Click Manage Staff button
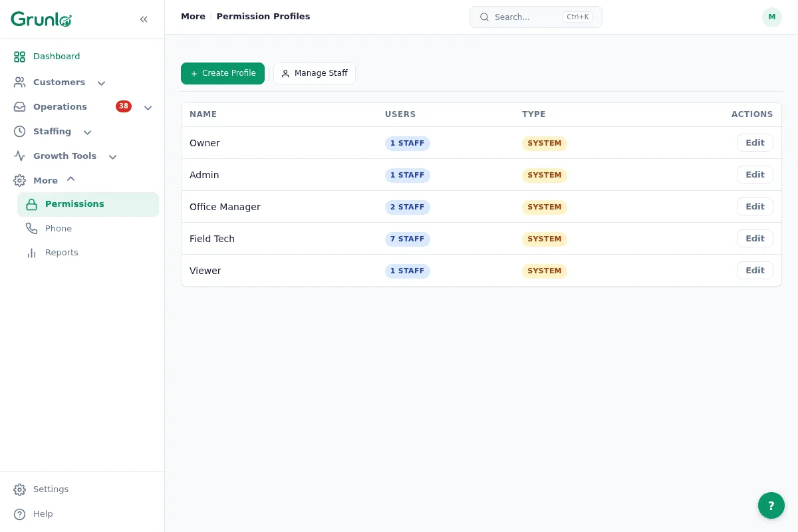798x532 pixels. coord(315,73)
